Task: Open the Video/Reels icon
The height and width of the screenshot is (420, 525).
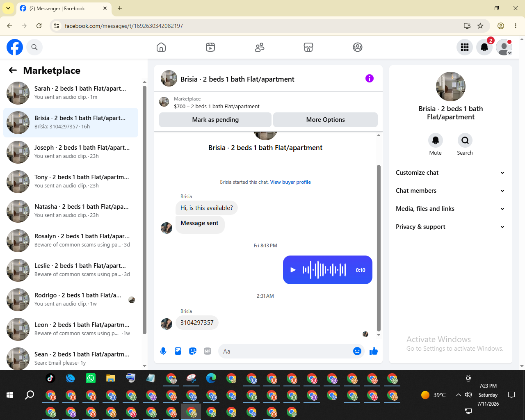Action: (210, 47)
